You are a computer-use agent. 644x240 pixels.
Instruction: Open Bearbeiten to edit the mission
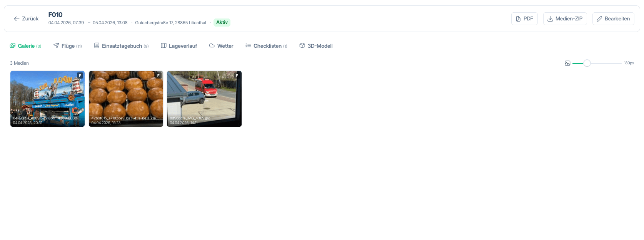point(613,18)
